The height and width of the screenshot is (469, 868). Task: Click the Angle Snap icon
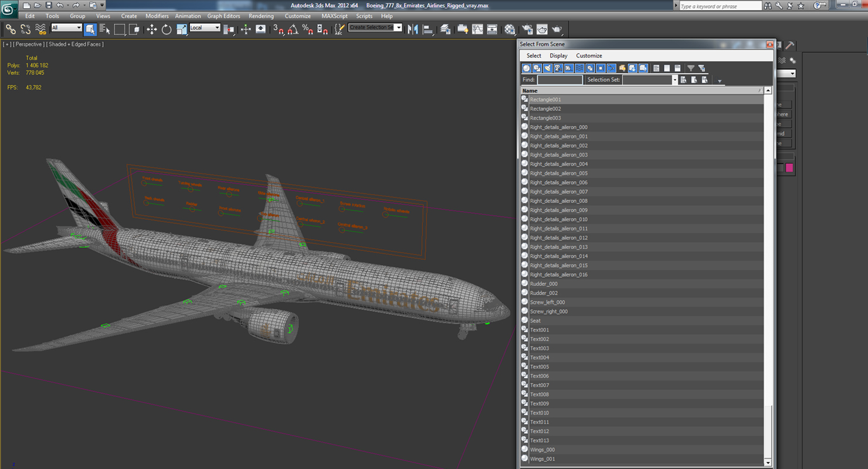tap(293, 29)
